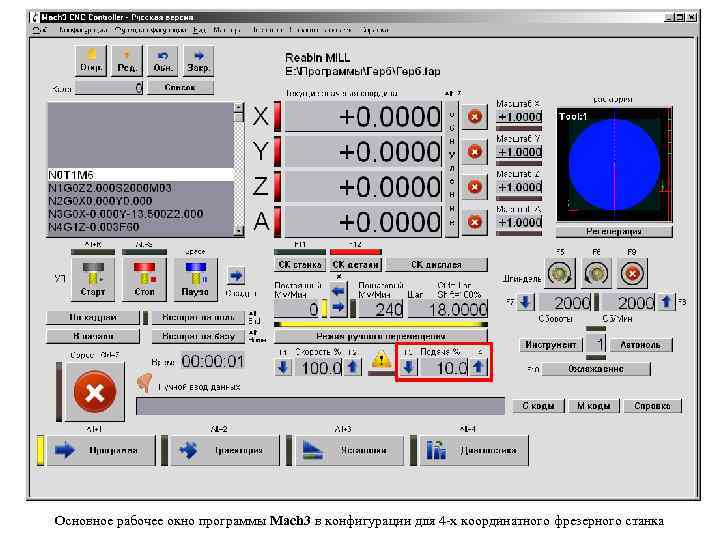Viewport: 720px width, 540px height.
Task: Click the СК дисплея button
Action: coord(437,264)
